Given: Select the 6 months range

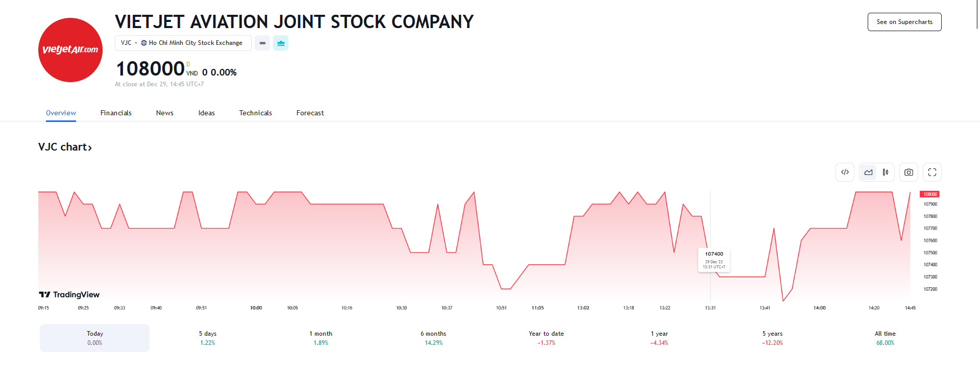Looking at the screenshot, I should 433,338.
